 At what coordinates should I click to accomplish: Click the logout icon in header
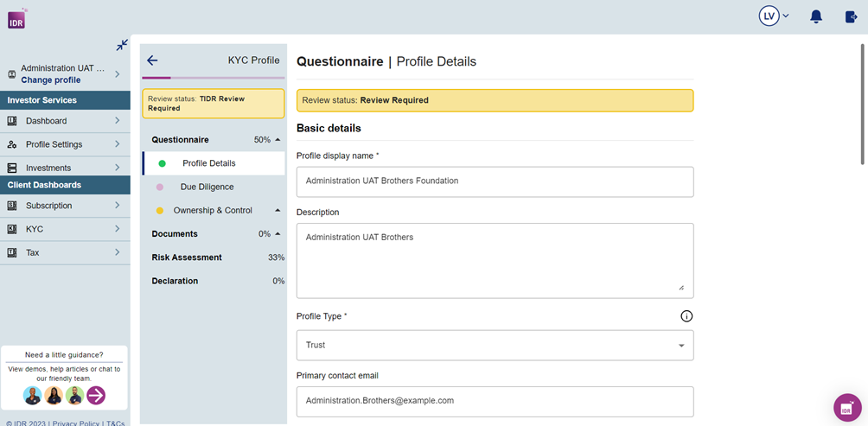[851, 16]
